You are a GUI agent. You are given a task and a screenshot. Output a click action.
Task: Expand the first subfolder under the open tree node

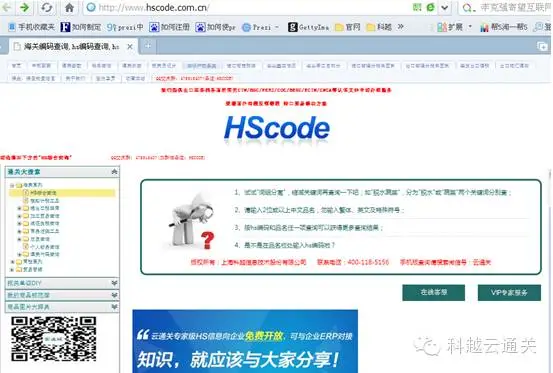point(19,208)
